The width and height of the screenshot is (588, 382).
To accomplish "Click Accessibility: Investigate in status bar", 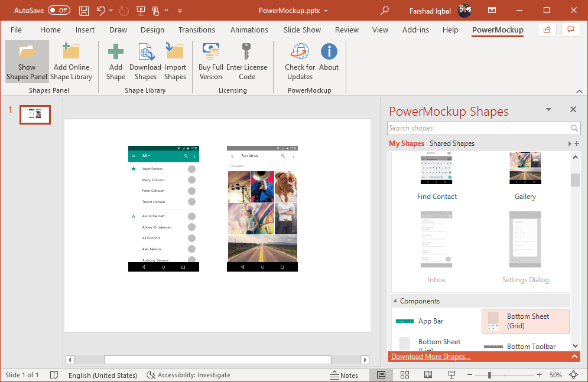I will (x=189, y=376).
